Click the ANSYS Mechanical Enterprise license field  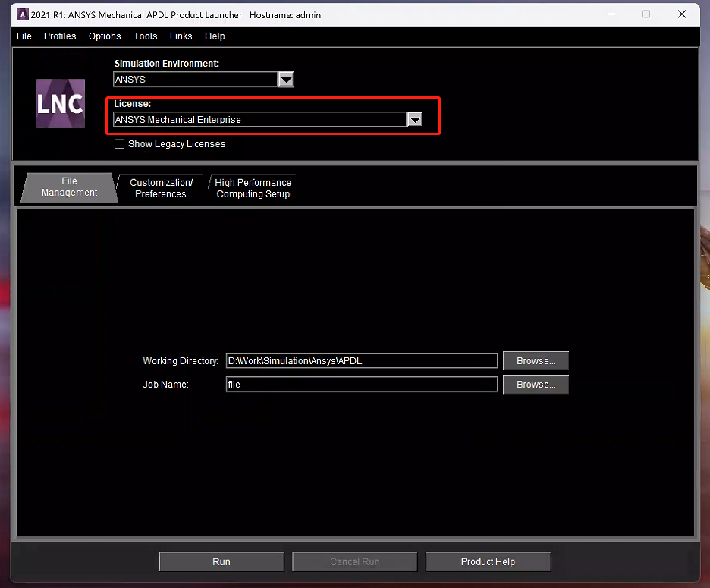coord(260,120)
